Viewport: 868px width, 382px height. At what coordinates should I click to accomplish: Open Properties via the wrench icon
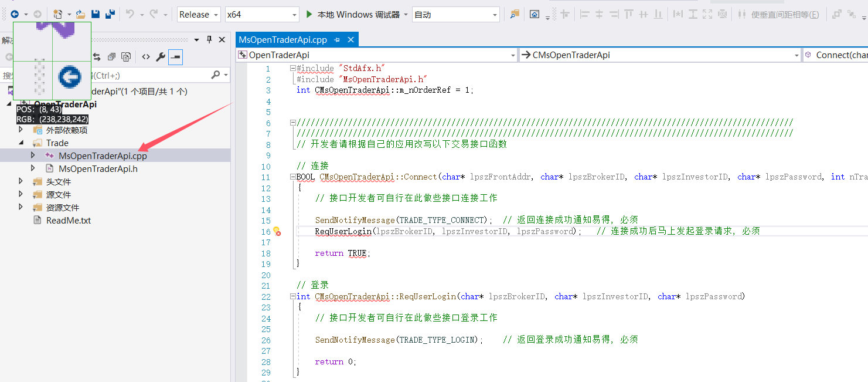(160, 57)
